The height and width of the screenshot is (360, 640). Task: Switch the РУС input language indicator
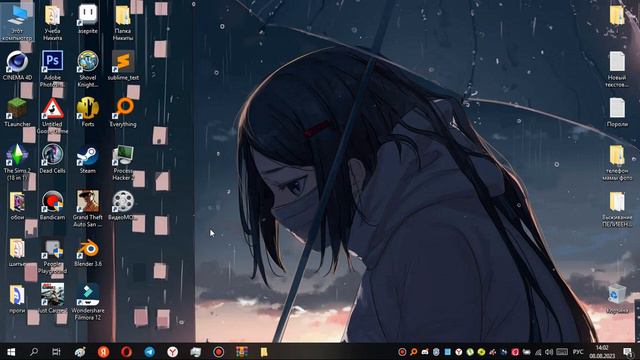[578, 351]
